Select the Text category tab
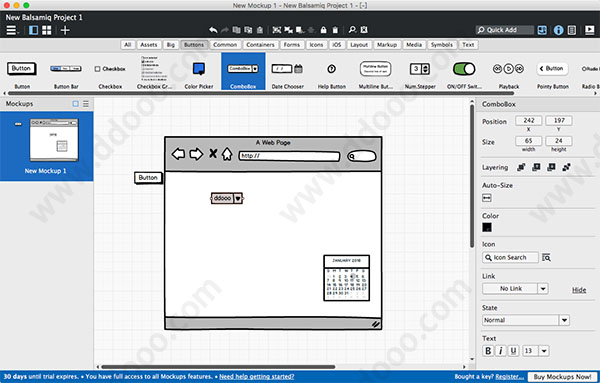The width and height of the screenshot is (600, 383). pos(468,45)
